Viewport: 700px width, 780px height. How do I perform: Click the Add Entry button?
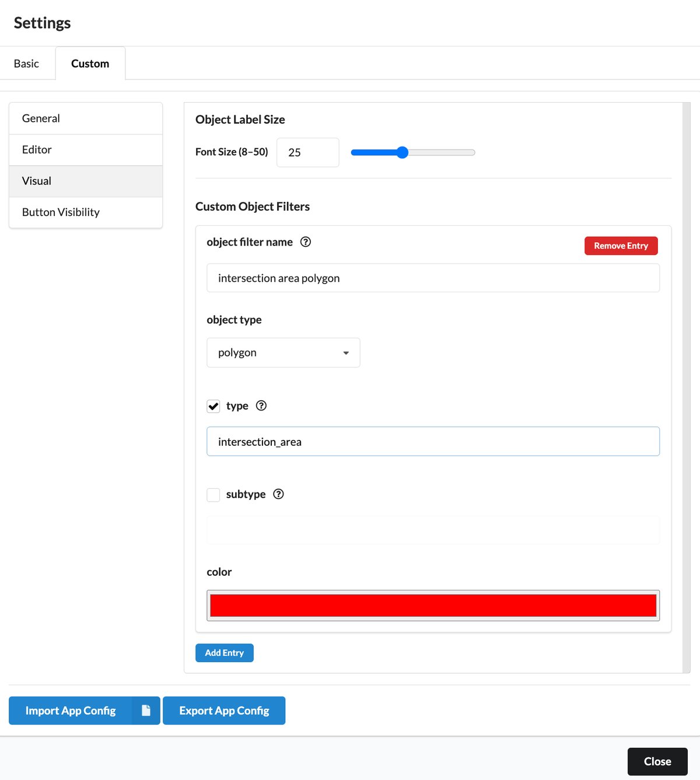(225, 653)
